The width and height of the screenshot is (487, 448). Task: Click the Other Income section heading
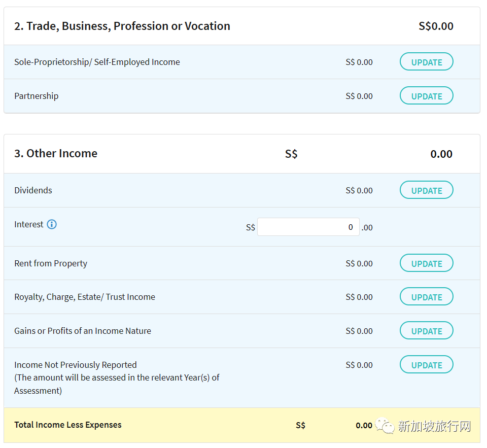click(x=56, y=153)
